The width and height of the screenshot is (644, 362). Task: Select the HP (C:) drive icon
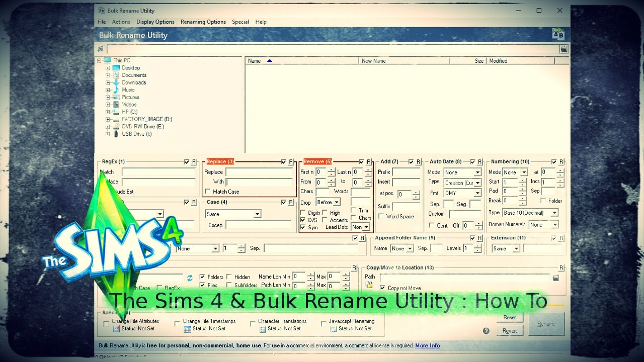click(116, 112)
